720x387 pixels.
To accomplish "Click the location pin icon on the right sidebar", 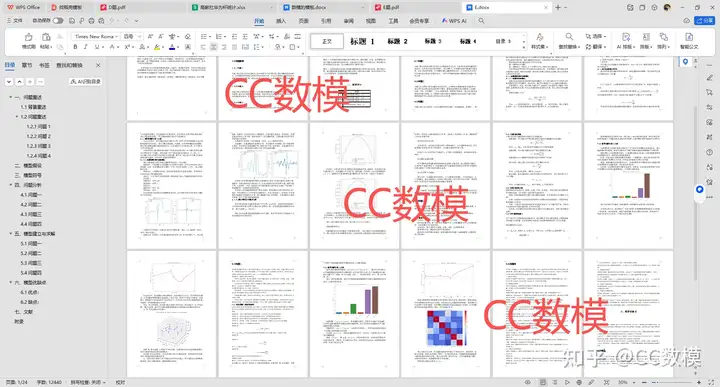I will tap(686, 62).
